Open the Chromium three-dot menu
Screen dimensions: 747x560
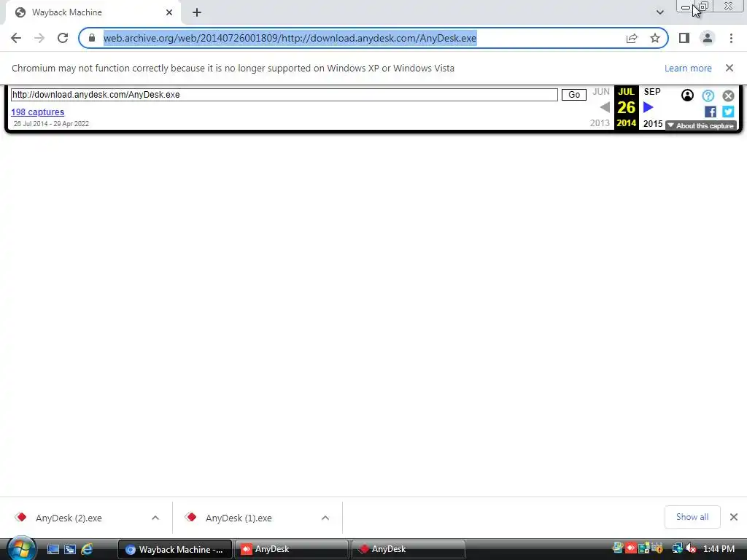731,38
